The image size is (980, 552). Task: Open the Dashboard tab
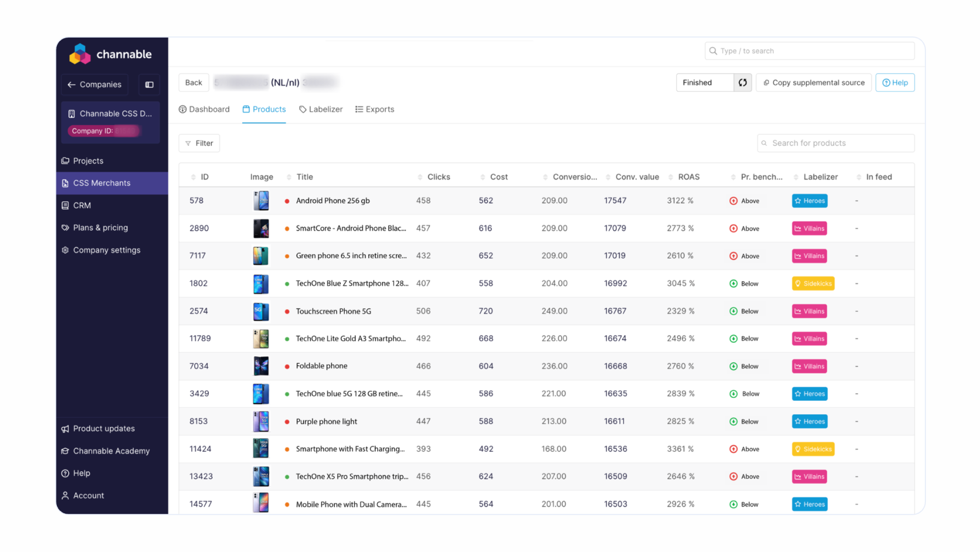204,109
